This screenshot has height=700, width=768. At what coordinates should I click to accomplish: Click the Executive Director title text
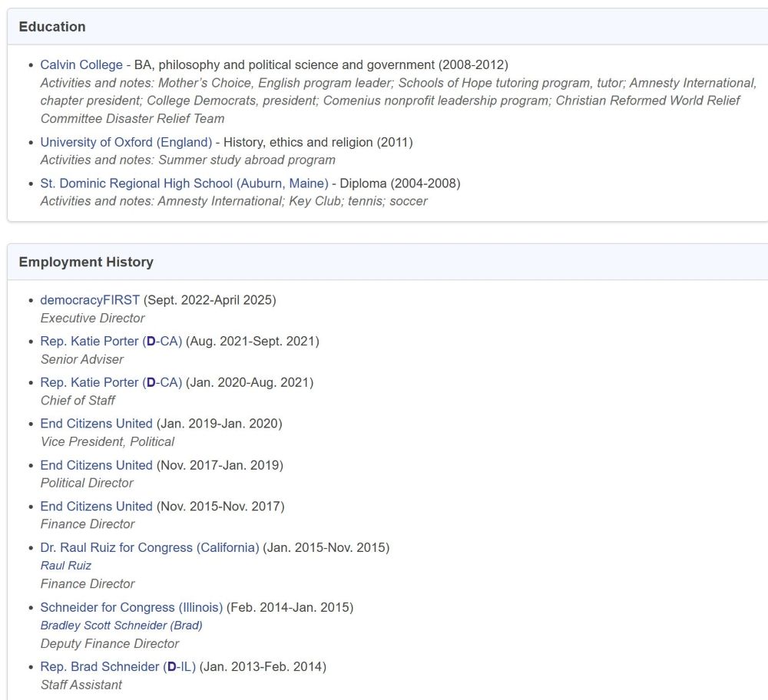(x=93, y=318)
